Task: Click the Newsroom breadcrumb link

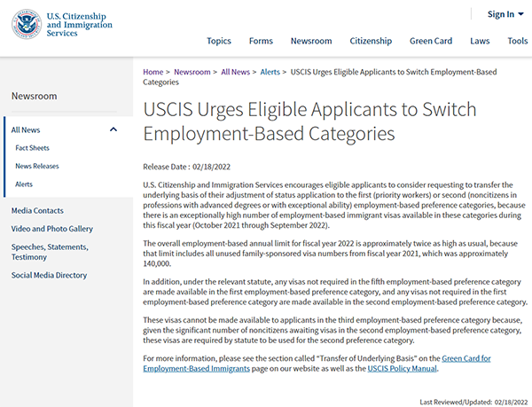Action: pyautogui.click(x=192, y=72)
